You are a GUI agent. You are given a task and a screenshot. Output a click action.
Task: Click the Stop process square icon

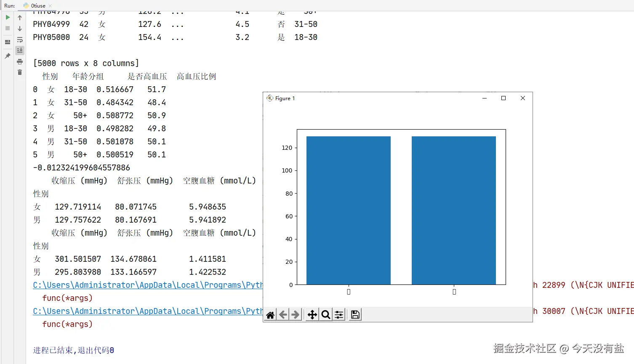[x=8, y=28]
